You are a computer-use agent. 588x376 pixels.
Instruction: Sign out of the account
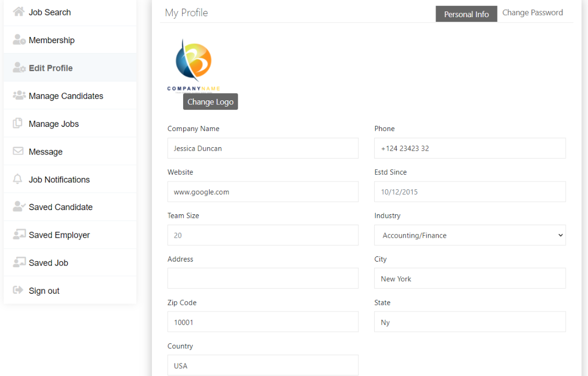tap(70, 290)
